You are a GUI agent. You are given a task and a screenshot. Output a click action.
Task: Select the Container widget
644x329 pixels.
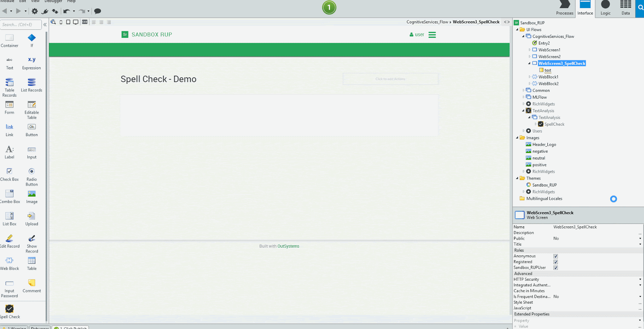(9, 41)
